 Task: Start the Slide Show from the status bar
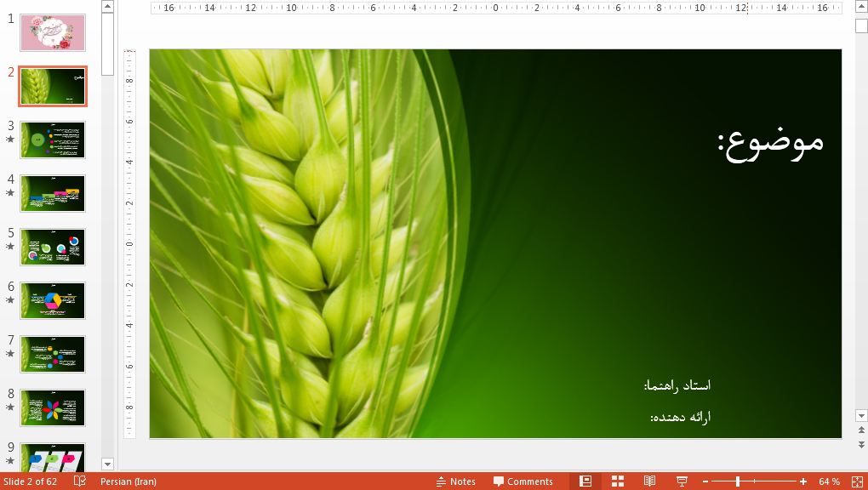681,481
